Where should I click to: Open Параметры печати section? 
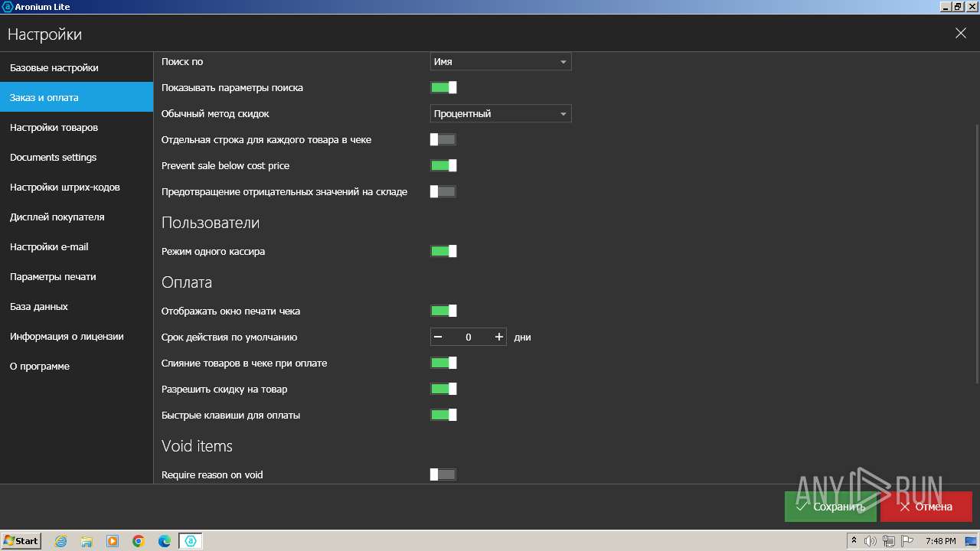tap(77, 276)
